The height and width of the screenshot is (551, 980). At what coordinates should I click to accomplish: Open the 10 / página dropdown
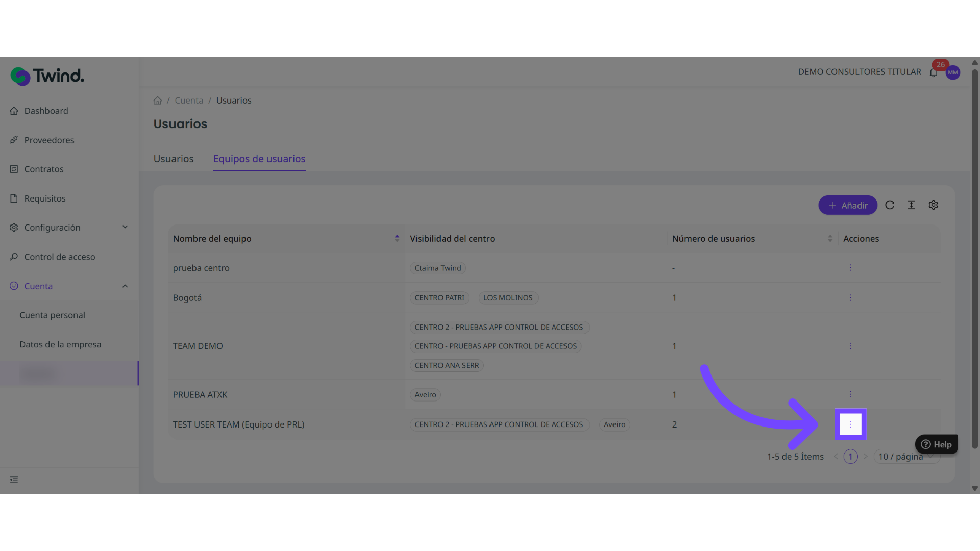[906, 457]
